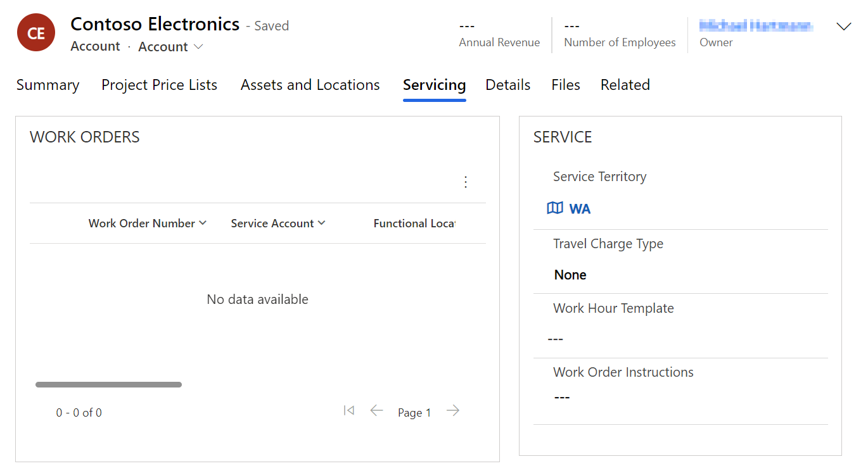Switch to the Project Price Lists tab

tap(159, 85)
